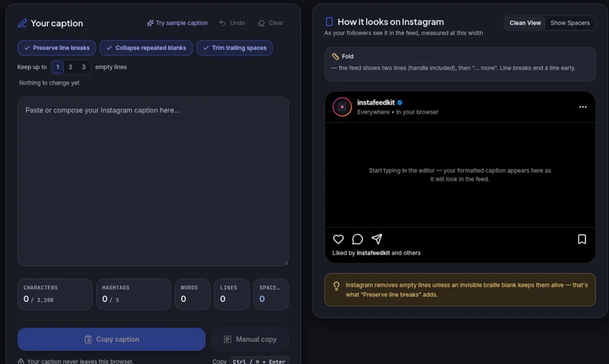The width and height of the screenshot is (609, 364).
Task: Click 'Nothing to change yet' status text
Action: pos(49,83)
